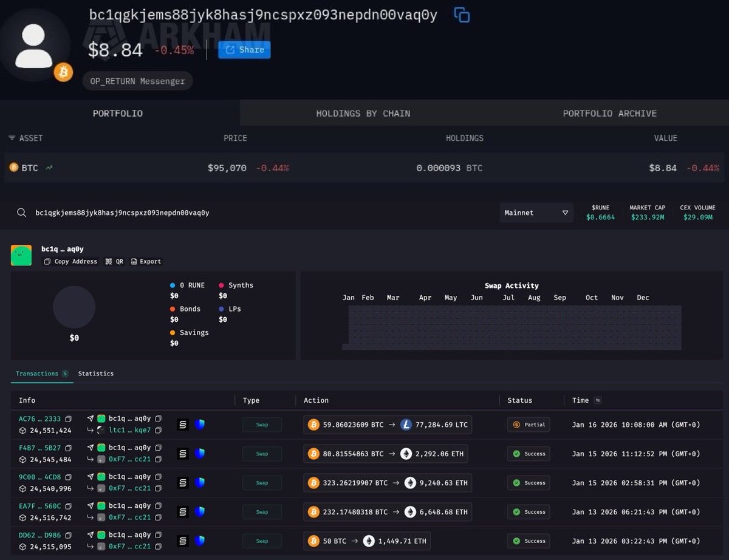
Task: Click the 323.26219907 BTC to ETH action
Action: 388,483
